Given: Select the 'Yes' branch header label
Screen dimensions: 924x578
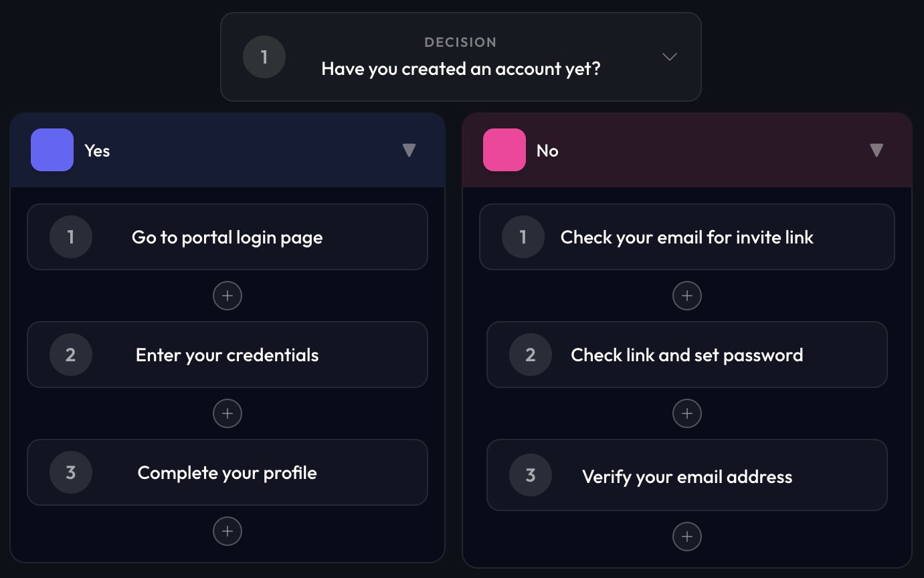Looking at the screenshot, I should (x=97, y=151).
